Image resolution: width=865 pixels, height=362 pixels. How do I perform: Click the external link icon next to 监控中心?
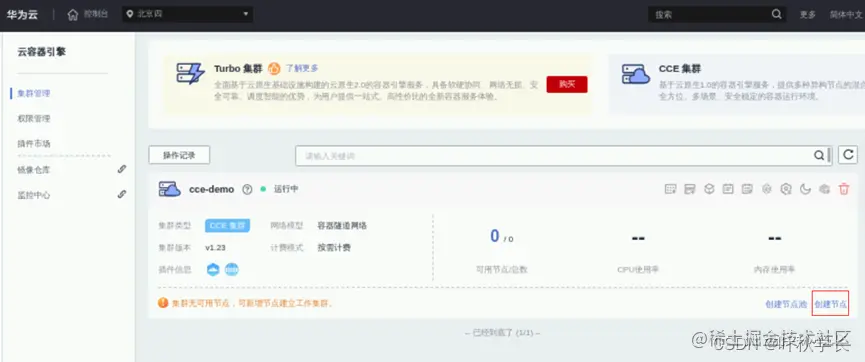click(122, 194)
